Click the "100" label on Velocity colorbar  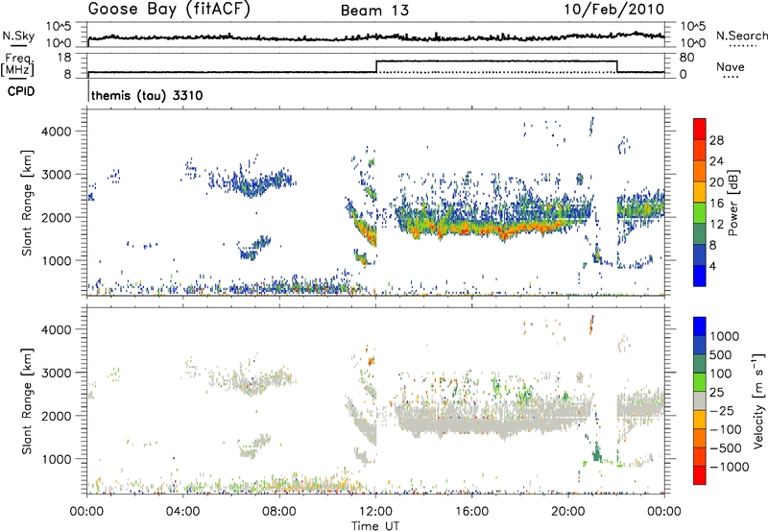click(721, 374)
